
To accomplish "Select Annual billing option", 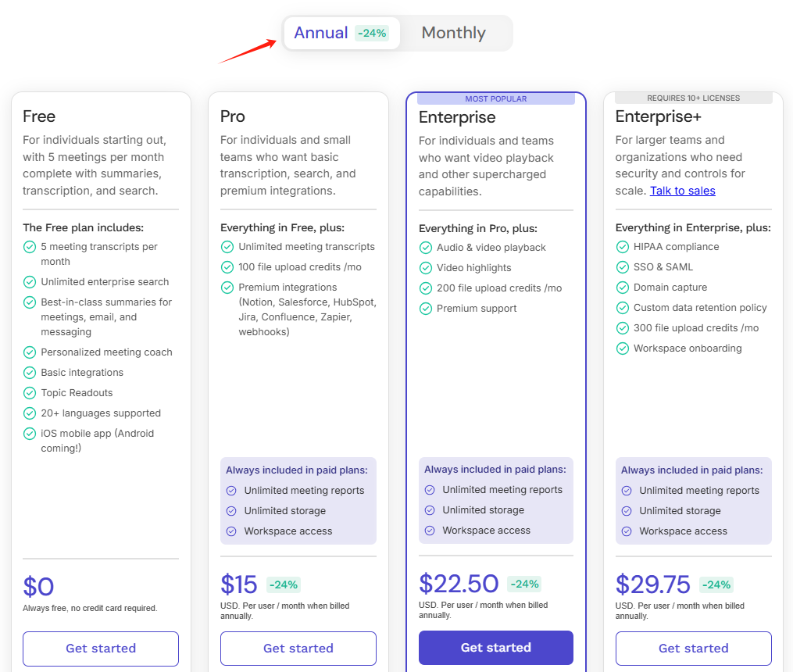I will coord(321,33).
